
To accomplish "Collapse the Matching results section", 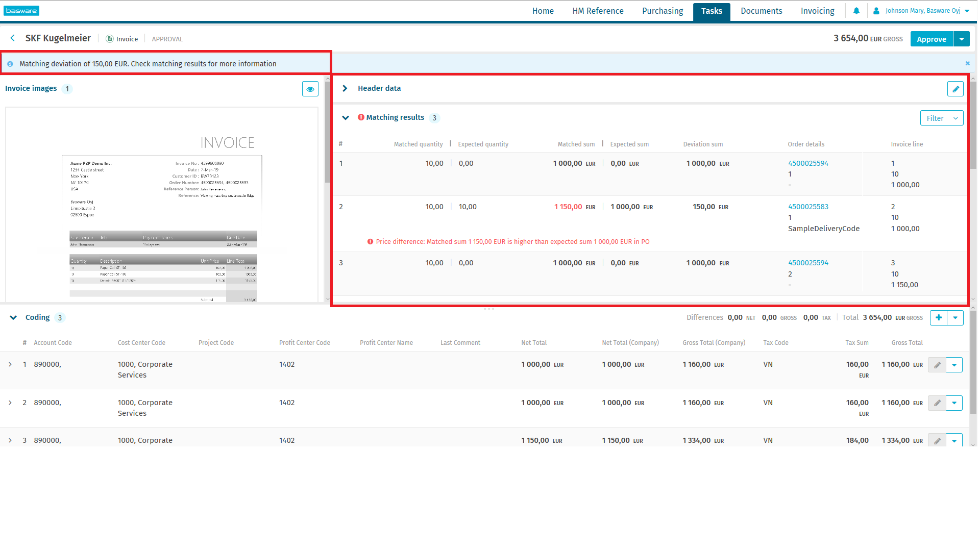I will 346,118.
